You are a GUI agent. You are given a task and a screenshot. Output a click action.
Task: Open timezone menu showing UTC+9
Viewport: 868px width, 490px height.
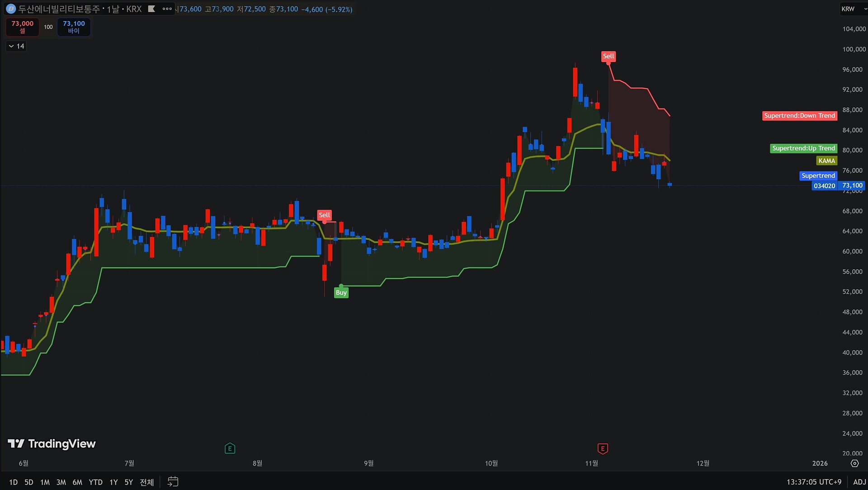pyautogui.click(x=814, y=482)
